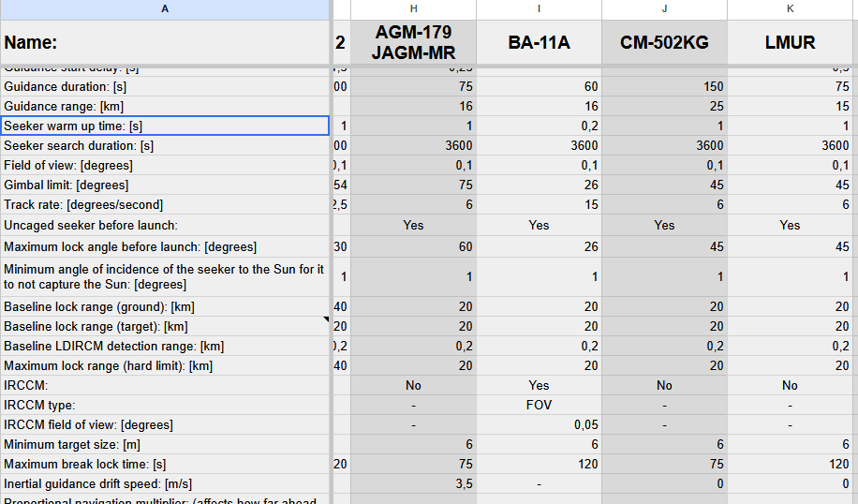Select the column A header
This screenshot has height=504, width=858.
165,9
